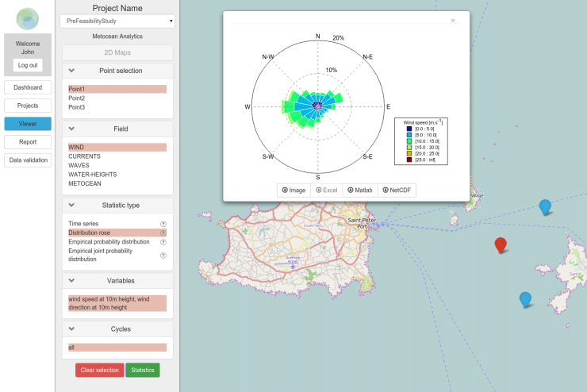Collapse the Point selection panel
This screenshot has width=587, height=392.
pos(71,71)
